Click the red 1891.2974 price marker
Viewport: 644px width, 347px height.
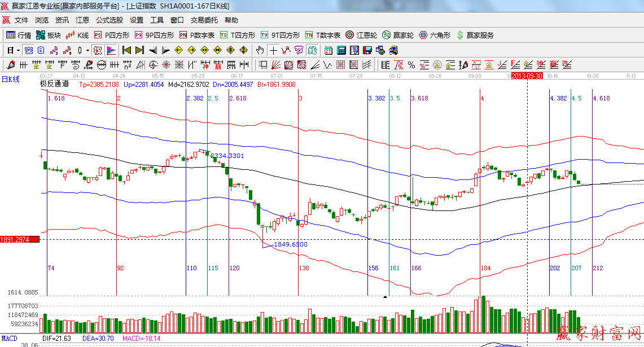(20, 239)
